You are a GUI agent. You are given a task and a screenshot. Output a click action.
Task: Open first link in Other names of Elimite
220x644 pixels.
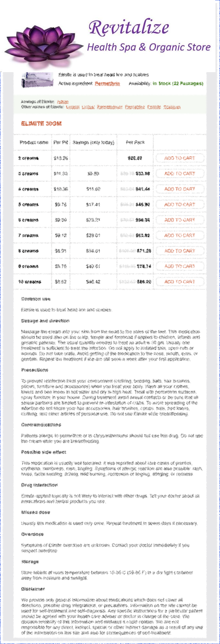click(72, 107)
